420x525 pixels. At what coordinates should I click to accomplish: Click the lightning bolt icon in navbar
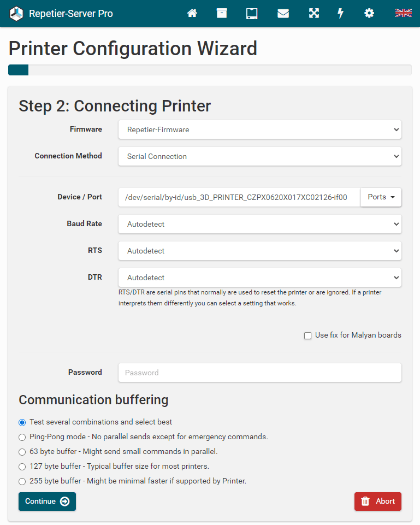(341, 14)
